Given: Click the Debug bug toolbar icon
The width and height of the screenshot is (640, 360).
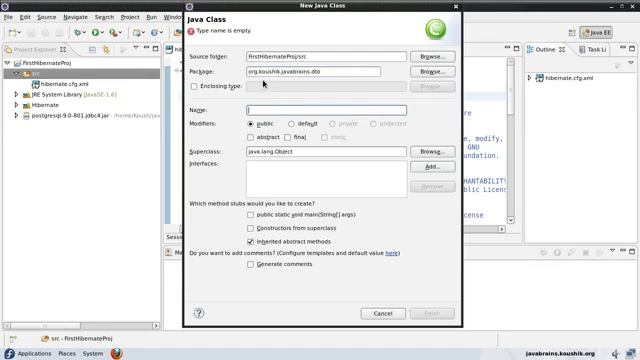Looking at the screenshot, I should tap(77, 33).
